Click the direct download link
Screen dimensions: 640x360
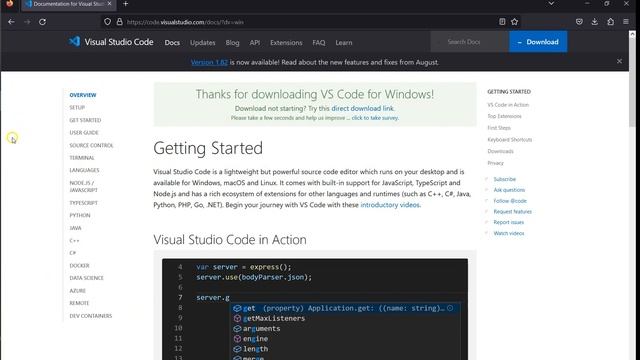[362, 109]
